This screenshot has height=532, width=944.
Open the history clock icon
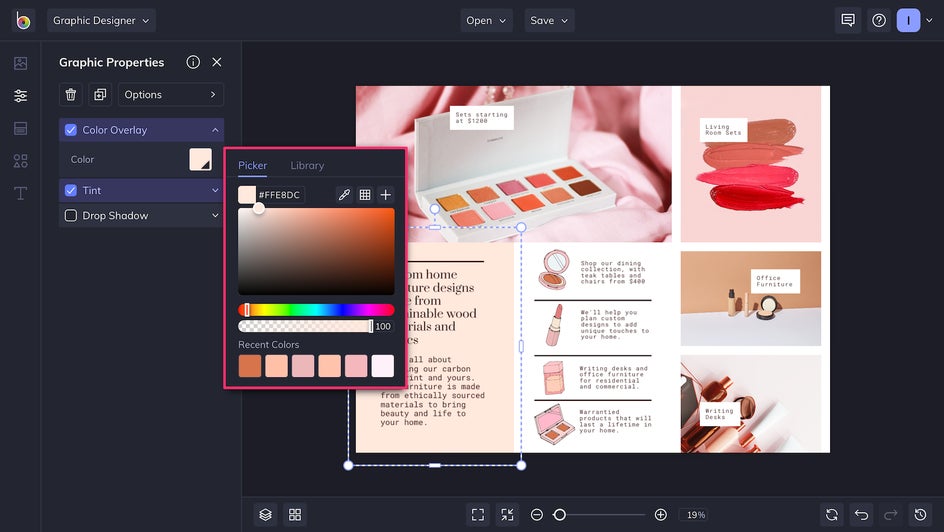[x=920, y=515]
